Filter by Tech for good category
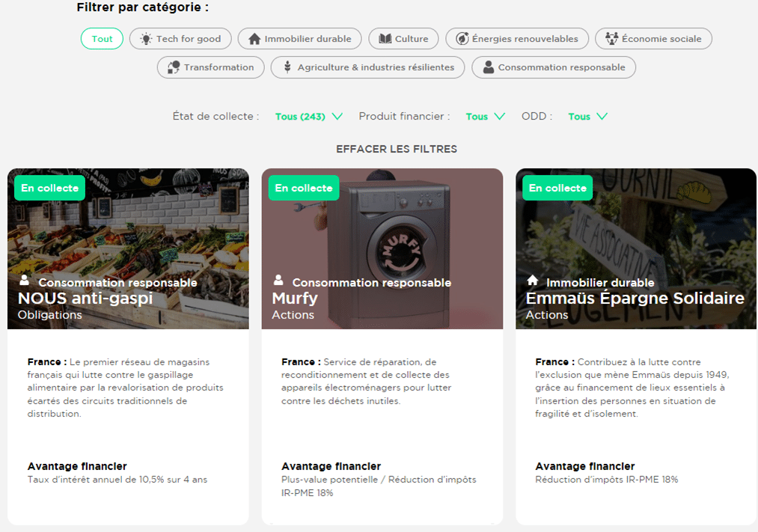 coord(180,39)
